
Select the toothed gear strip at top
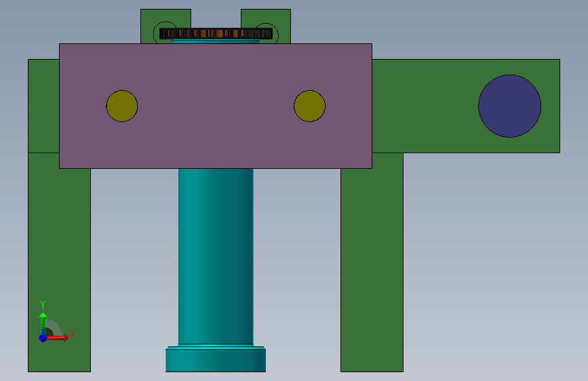[x=216, y=33]
